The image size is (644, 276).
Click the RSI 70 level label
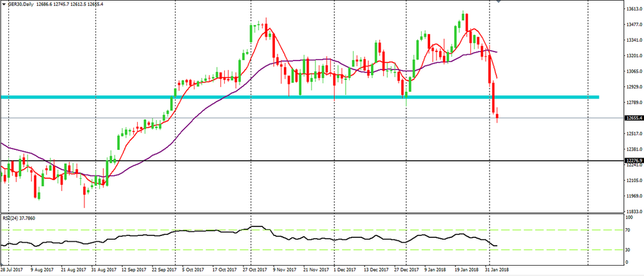[x=628, y=212]
